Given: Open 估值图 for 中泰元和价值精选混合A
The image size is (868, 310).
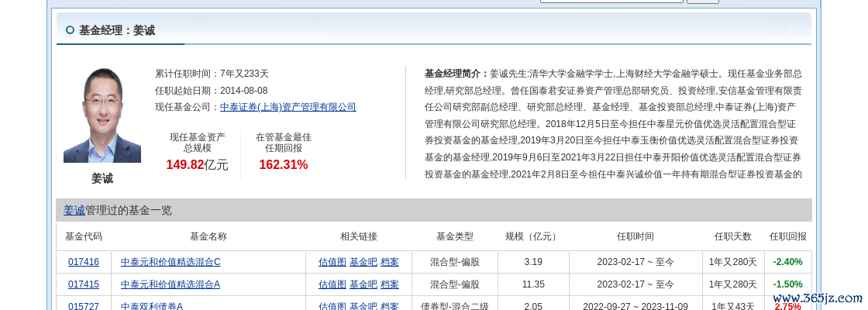Looking at the screenshot, I should tap(332, 284).
